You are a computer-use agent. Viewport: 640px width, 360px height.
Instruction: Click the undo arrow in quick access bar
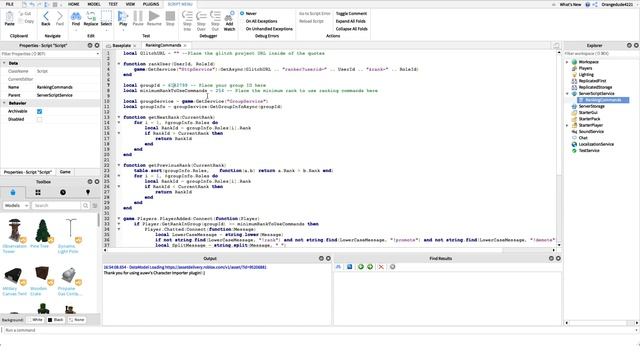[x=32, y=4]
